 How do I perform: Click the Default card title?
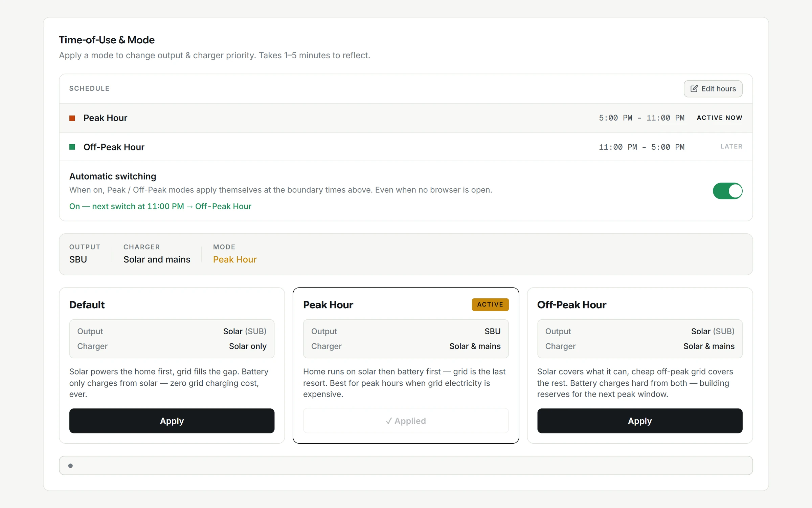point(87,304)
